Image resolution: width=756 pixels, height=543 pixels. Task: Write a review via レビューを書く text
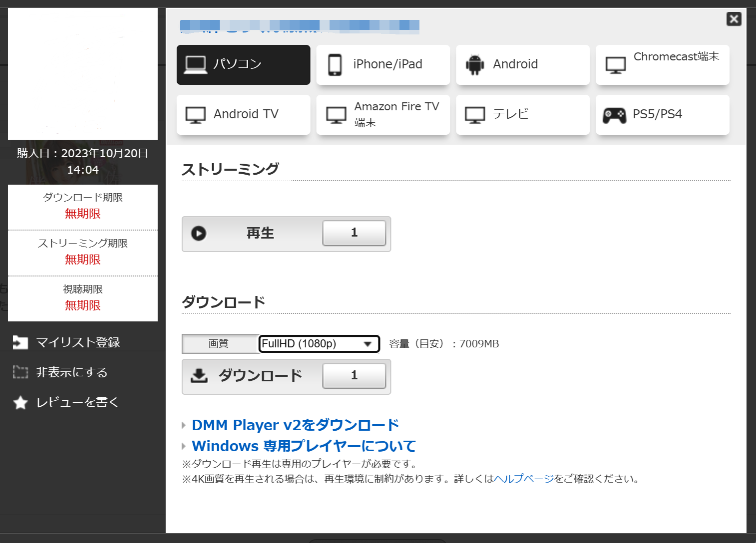(x=77, y=402)
